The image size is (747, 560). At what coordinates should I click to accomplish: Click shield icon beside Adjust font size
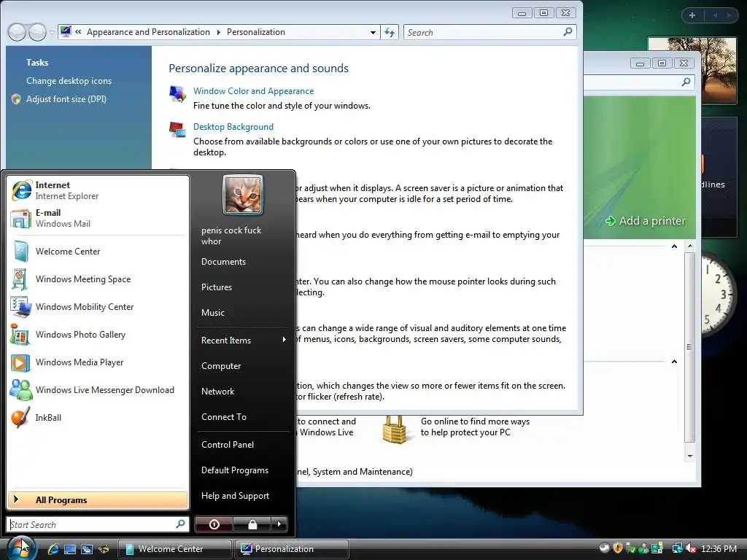(16, 99)
